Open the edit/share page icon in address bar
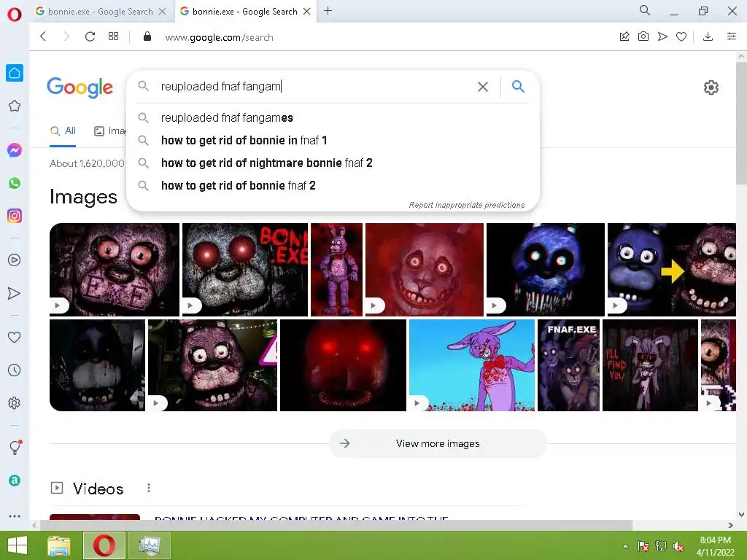Image resolution: width=747 pixels, height=560 pixels. point(624,36)
